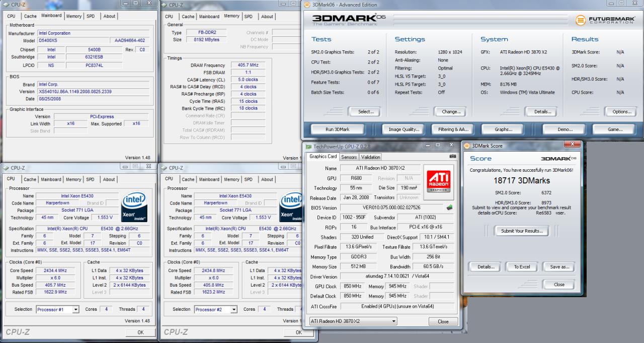
Task: Click Core Speed value 2434.4 MHz
Action: 56,270
